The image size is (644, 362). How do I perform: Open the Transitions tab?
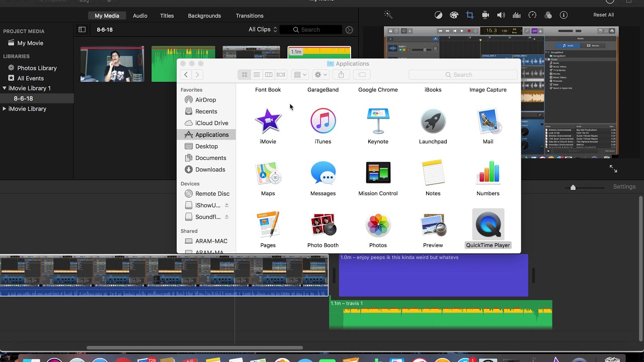(250, 16)
